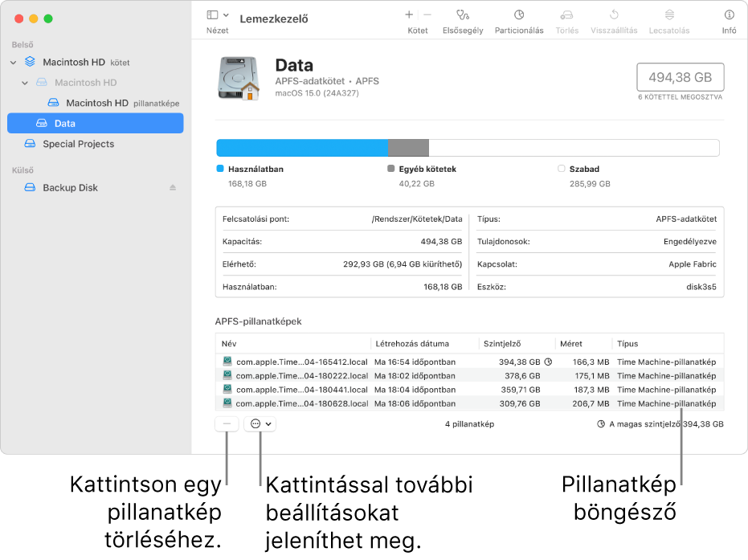748x560 pixels.
Task: Collapse the Macintosh HD kötet container
Action: 14,63
